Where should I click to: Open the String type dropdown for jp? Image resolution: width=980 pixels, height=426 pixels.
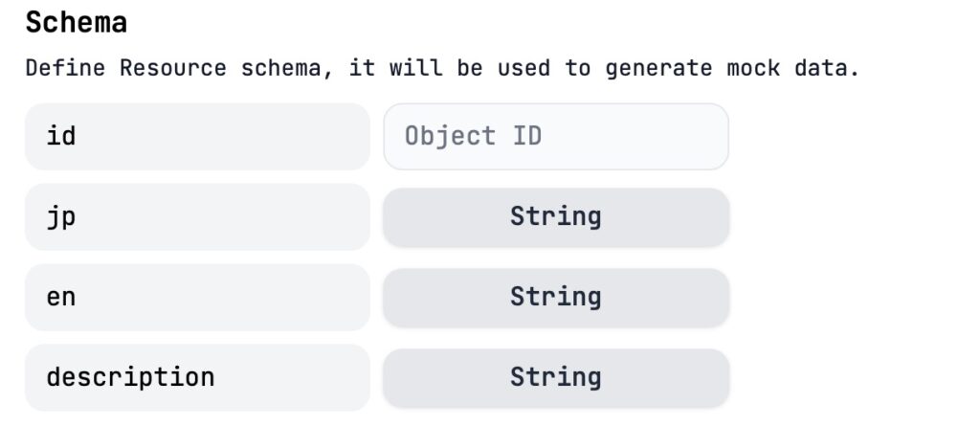tap(555, 217)
